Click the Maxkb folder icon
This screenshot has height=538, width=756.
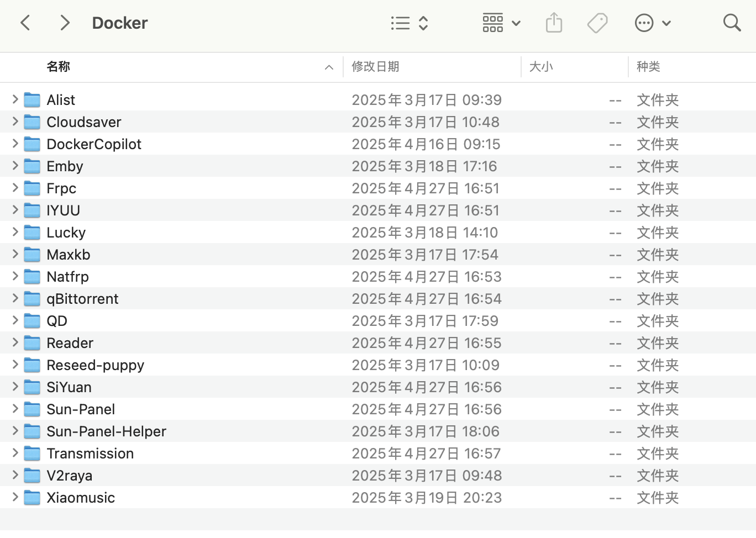[33, 255]
